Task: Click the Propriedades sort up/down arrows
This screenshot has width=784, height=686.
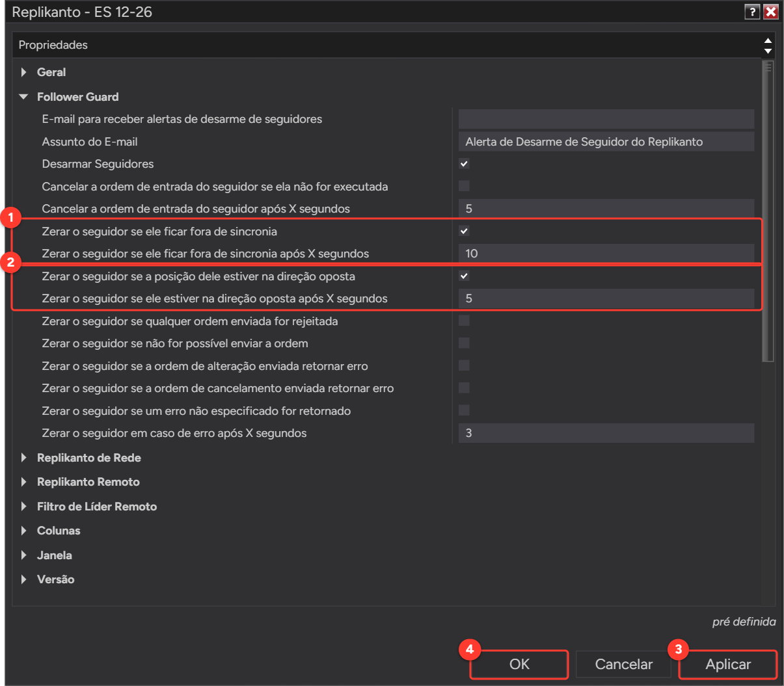Action: [768, 46]
